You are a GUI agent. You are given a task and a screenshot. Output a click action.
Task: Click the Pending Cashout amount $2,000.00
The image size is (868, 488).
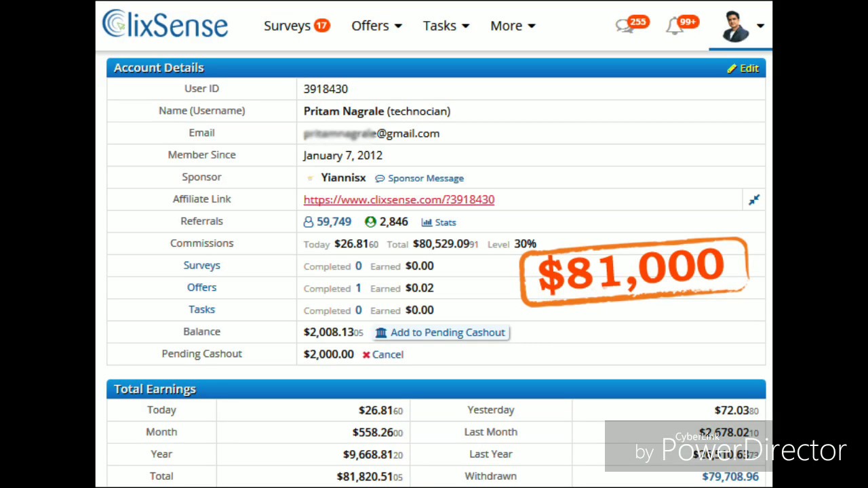329,354
